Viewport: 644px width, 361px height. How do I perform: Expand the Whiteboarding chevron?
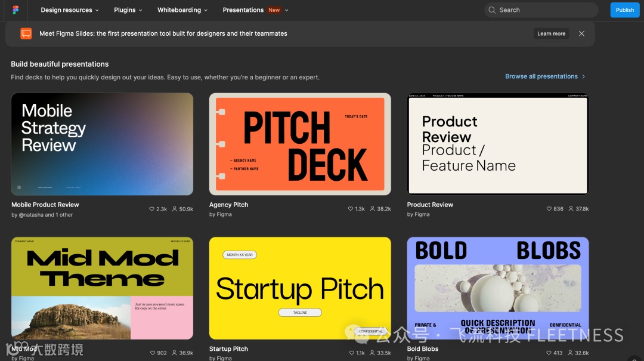pos(206,10)
